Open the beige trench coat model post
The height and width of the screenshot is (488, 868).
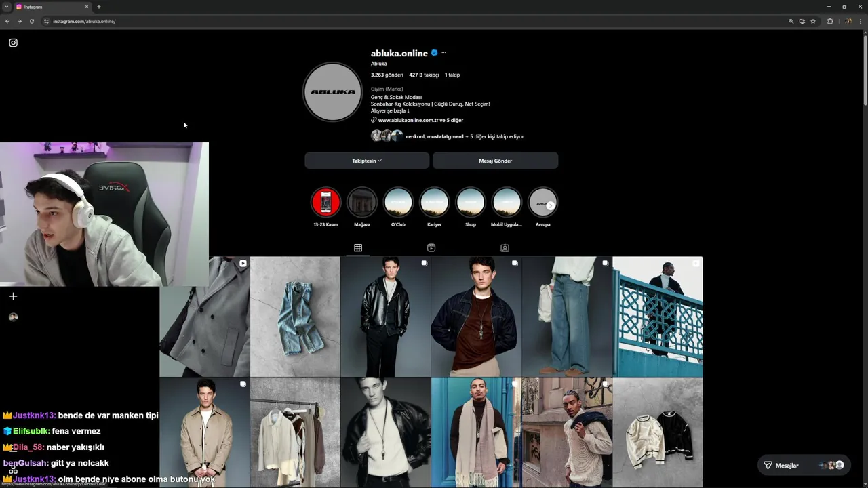pyautogui.click(x=204, y=432)
